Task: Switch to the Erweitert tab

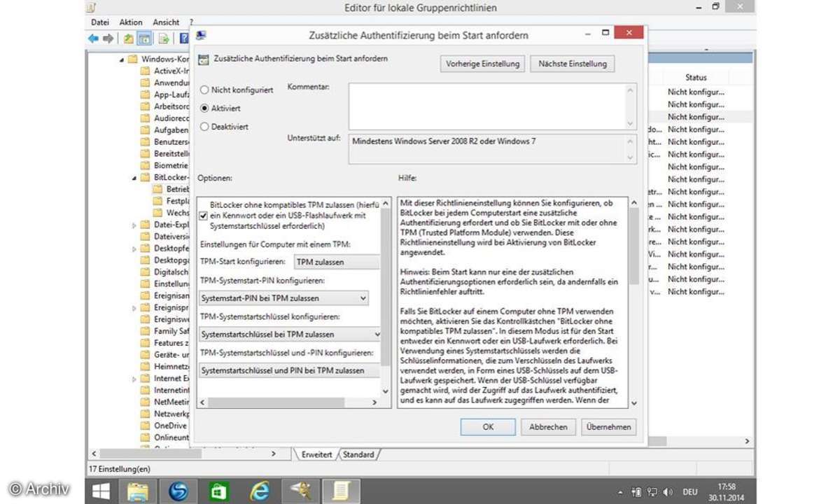Action: click(316, 454)
